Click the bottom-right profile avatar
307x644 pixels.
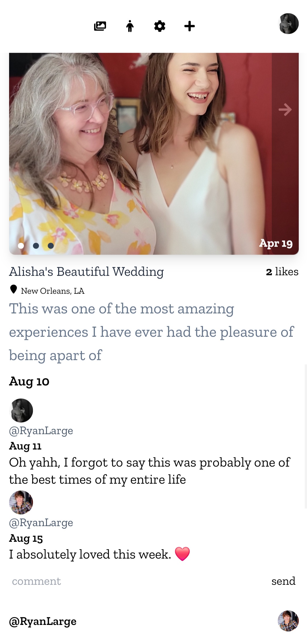coord(288,621)
